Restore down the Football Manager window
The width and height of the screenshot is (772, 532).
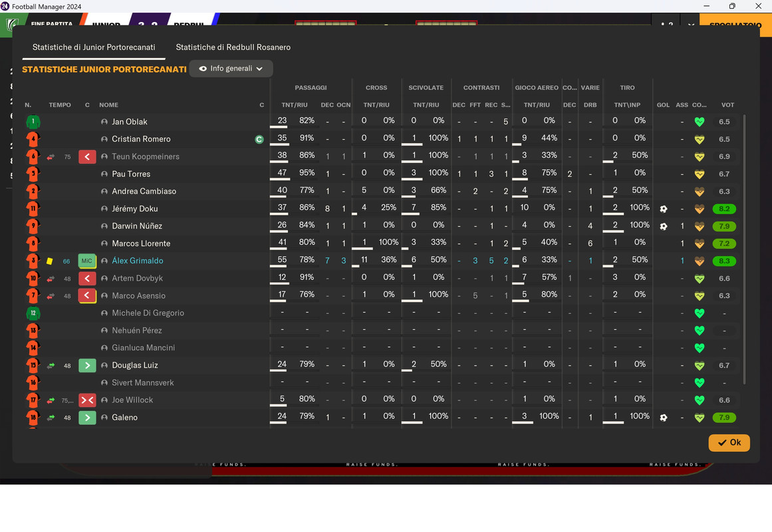point(732,6)
